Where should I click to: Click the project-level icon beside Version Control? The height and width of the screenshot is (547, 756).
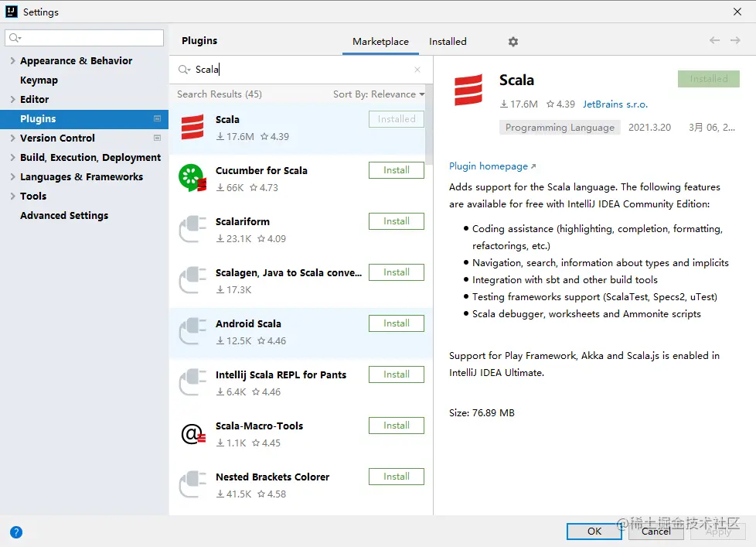[157, 138]
